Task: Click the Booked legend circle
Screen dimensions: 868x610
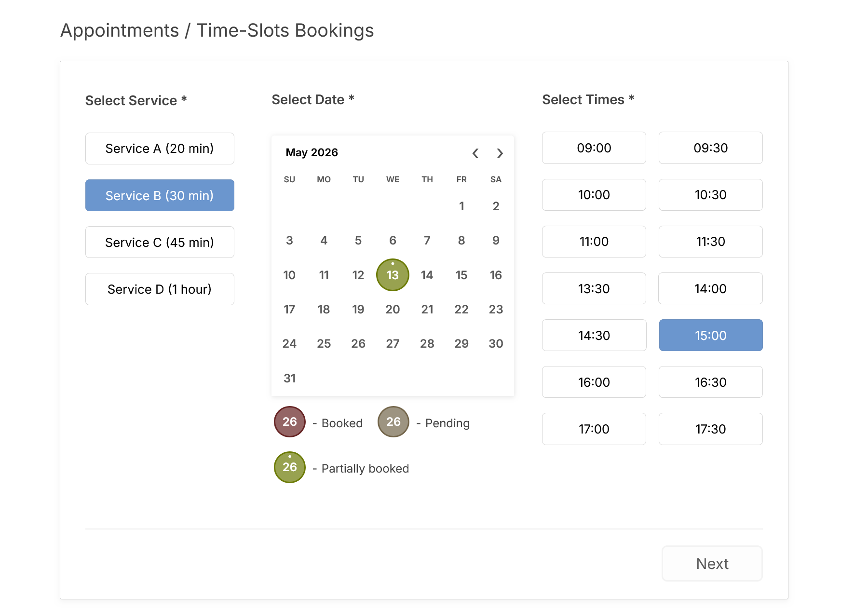Action: [x=289, y=422]
